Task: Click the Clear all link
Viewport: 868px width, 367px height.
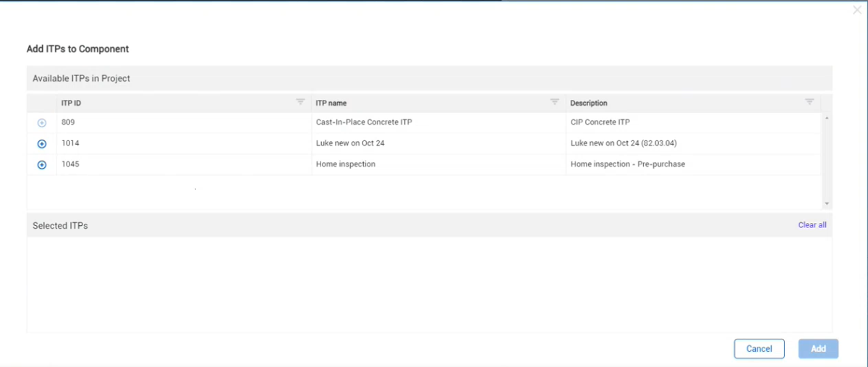Action: pos(812,225)
